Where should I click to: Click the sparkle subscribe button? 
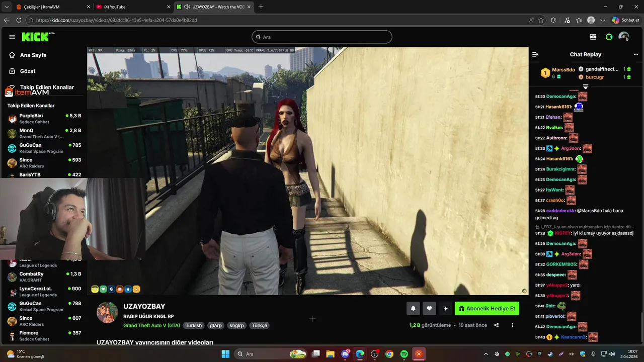click(x=445, y=309)
